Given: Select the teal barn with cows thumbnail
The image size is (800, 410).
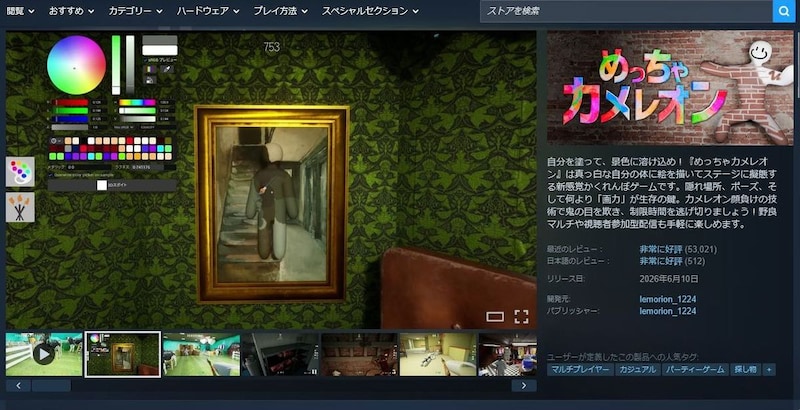Looking at the screenshot, I should coord(202,354).
